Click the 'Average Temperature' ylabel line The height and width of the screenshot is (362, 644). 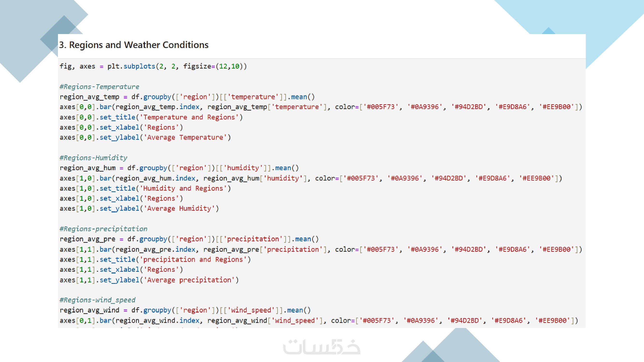[145, 137]
